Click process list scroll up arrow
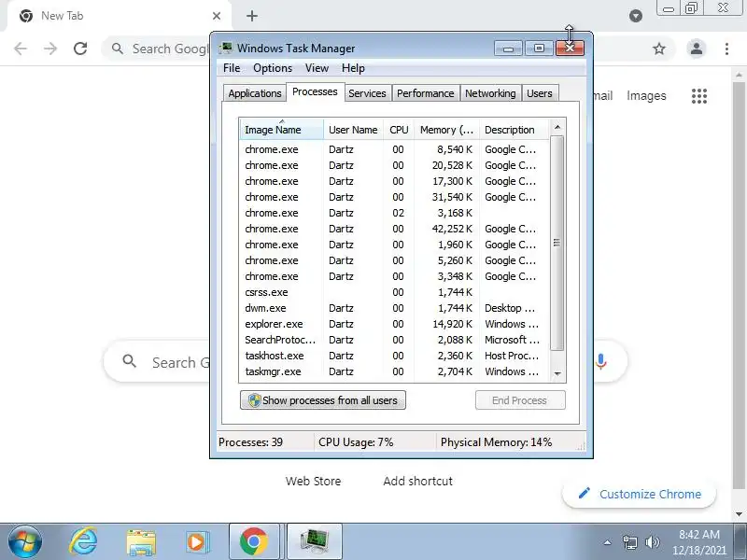 [x=557, y=127]
